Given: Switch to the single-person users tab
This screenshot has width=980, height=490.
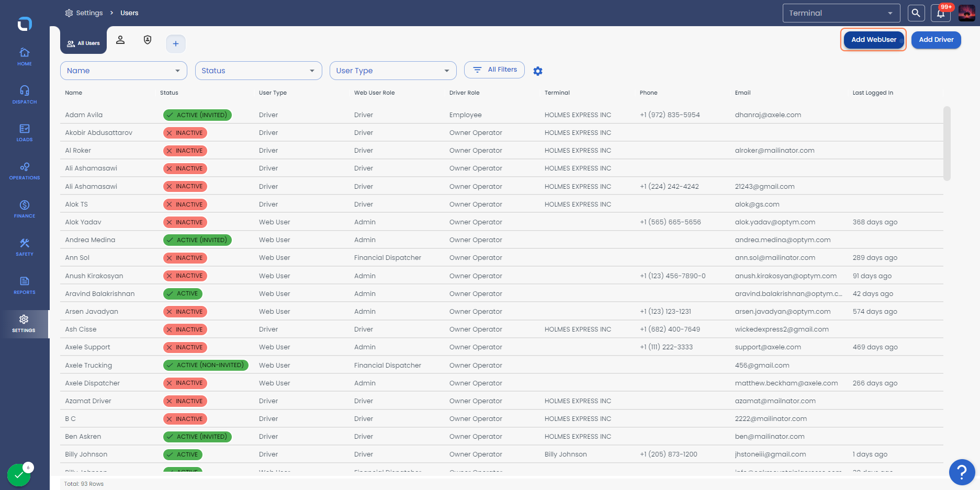Looking at the screenshot, I should click(120, 40).
